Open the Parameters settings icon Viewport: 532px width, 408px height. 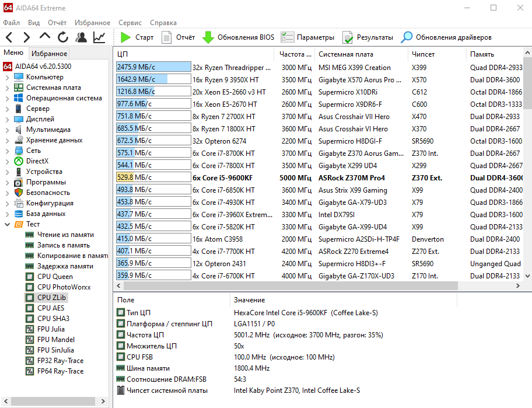[x=287, y=37]
